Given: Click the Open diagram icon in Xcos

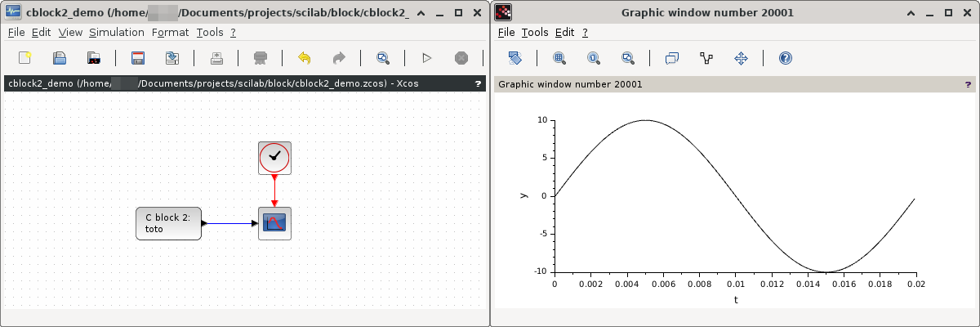Looking at the screenshot, I should click(60, 58).
